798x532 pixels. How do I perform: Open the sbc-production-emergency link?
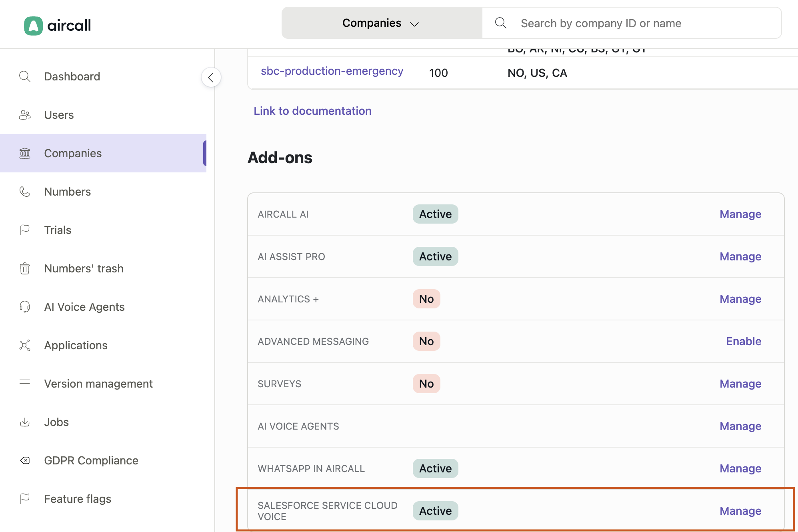point(332,71)
